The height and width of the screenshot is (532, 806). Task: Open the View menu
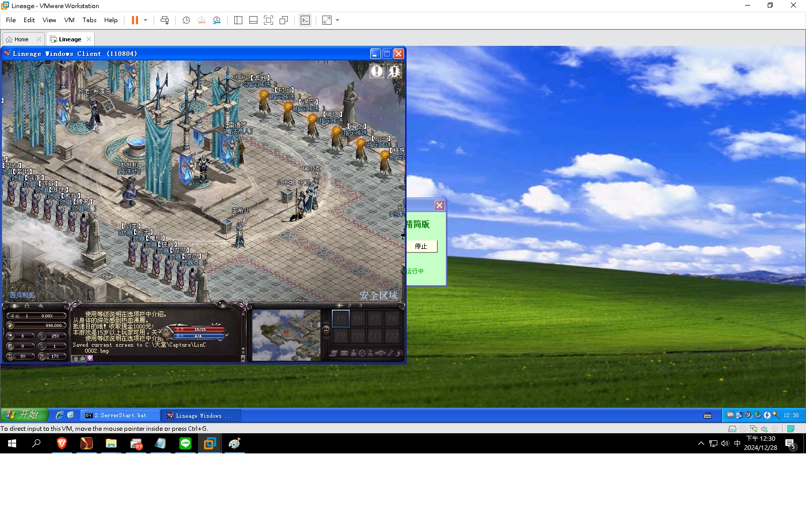point(49,20)
